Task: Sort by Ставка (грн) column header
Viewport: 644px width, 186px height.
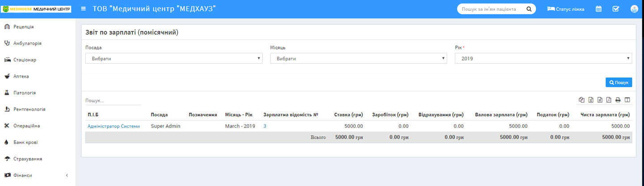Action: [x=349, y=115]
